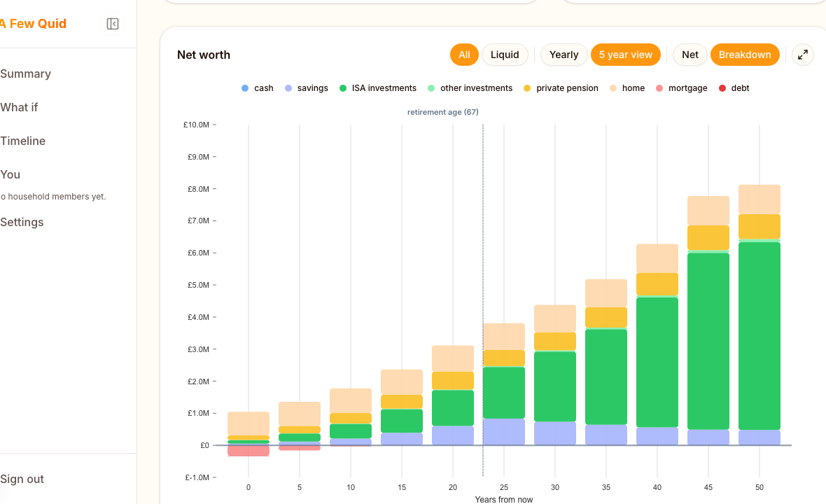826x504 pixels.
Task: Toggle other investments in the legend
Action: (x=469, y=87)
